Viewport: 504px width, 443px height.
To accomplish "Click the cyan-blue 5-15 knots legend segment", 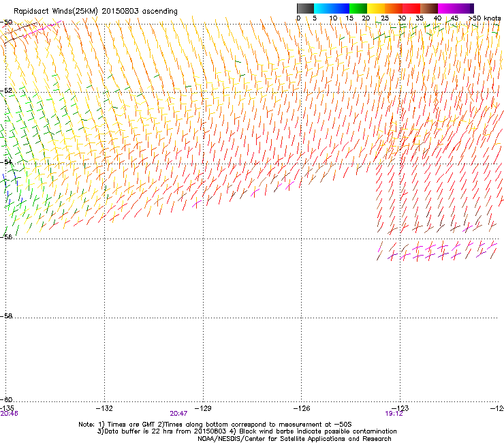I will click(x=332, y=8).
